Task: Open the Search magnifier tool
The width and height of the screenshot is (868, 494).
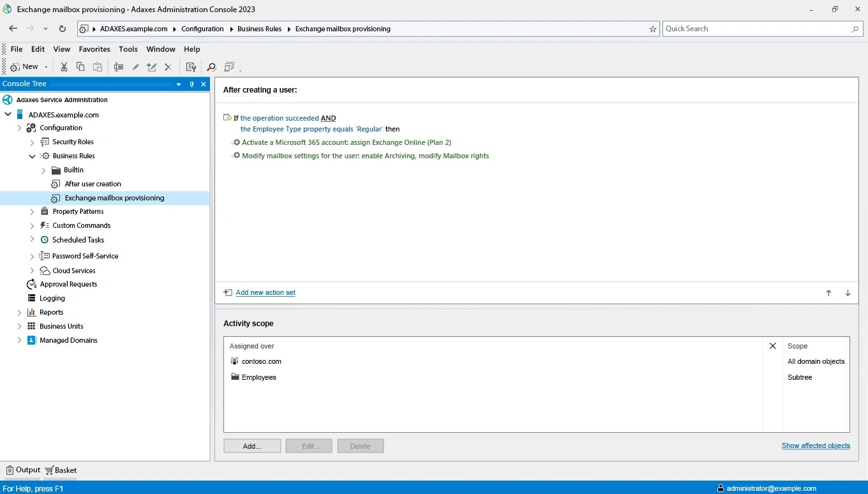Action: 211,67
